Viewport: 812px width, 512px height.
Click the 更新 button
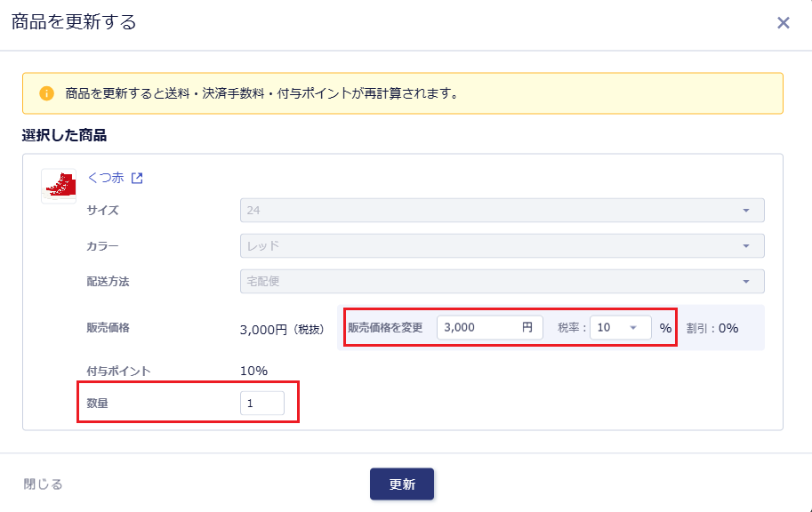[x=402, y=484]
